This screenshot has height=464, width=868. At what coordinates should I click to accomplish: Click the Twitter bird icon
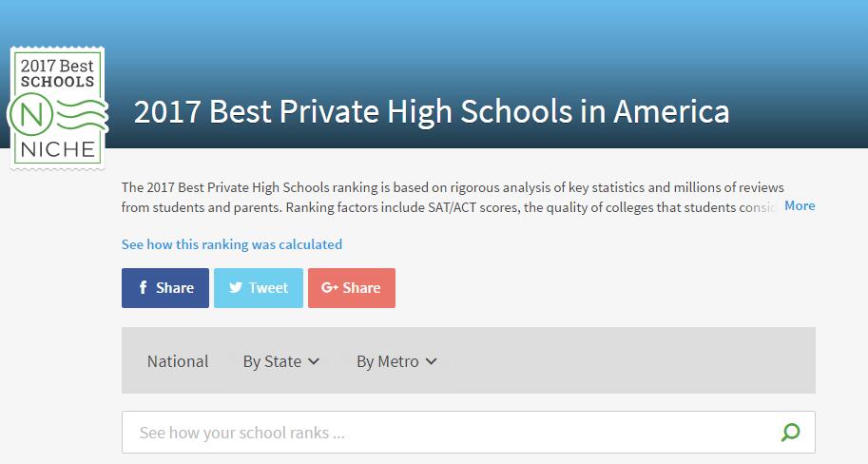pyautogui.click(x=235, y=288)
